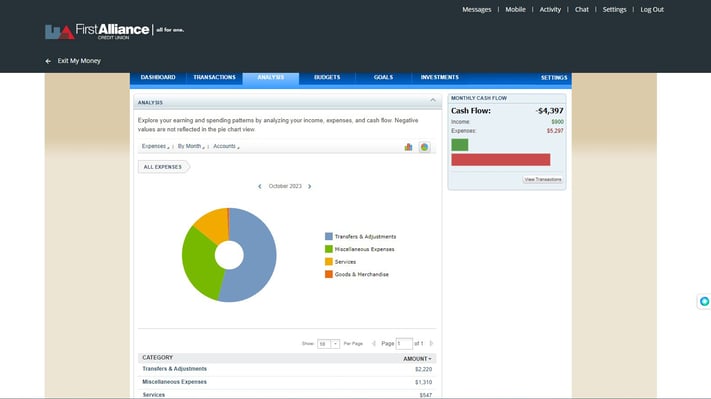Open the floating chat bubble icon

pos(704,301)
